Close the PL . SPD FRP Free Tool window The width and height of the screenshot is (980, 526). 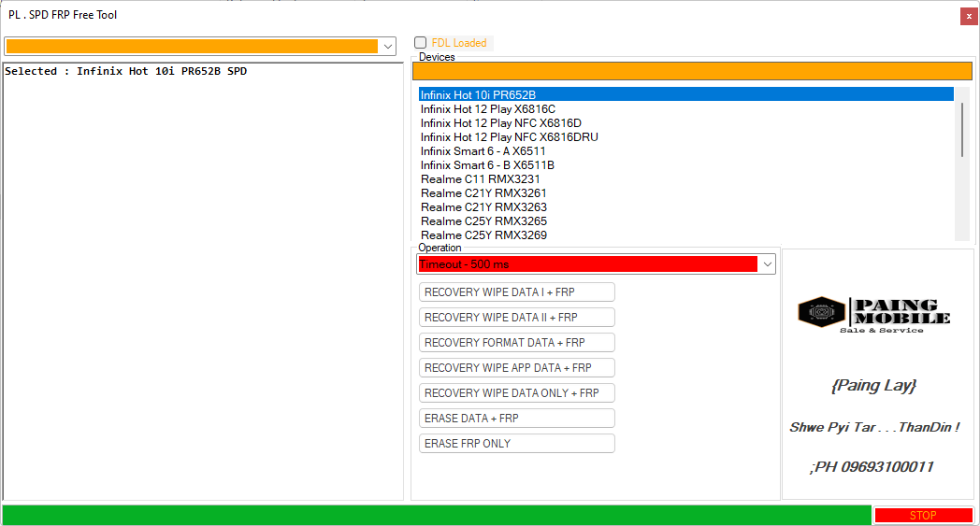coord(969,16)
